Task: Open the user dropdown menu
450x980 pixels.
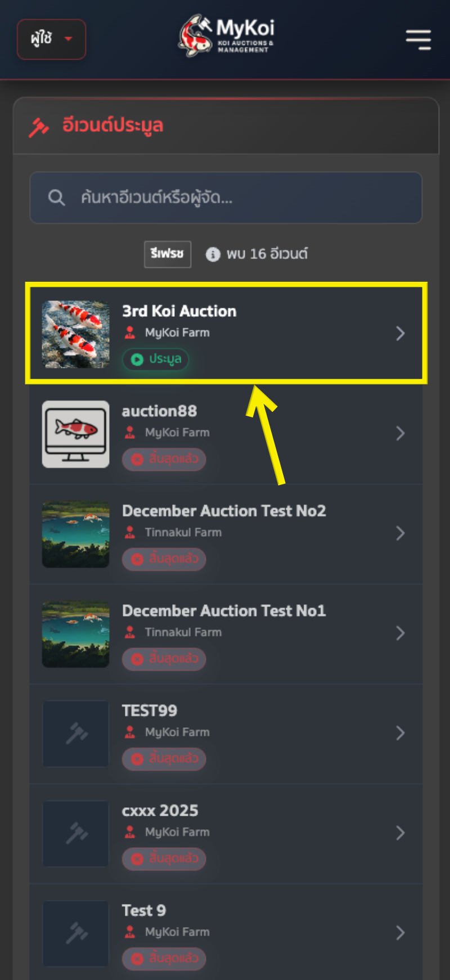Action: [x=52, y=39]
